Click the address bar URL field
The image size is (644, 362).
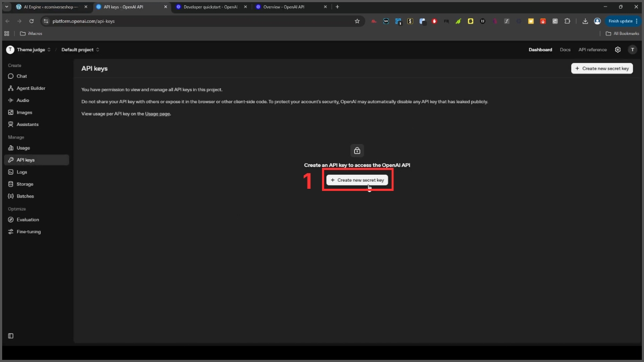(x=201, y=21)
